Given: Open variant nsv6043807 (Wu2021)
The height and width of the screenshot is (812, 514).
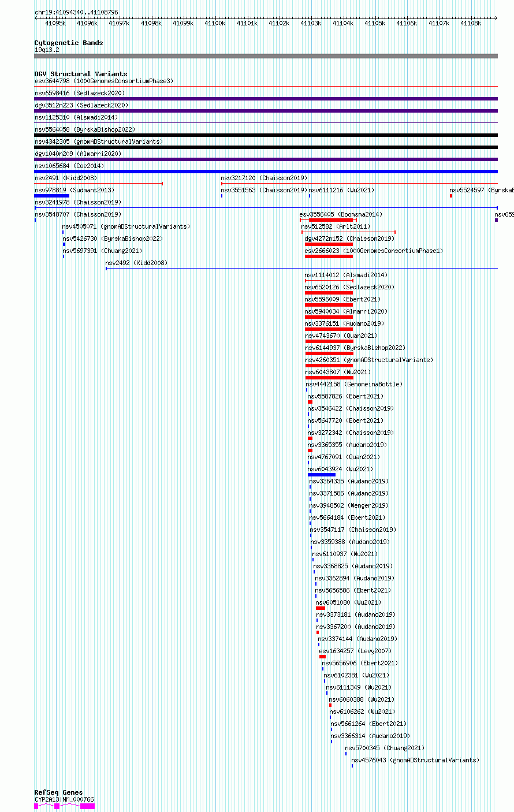Looking at the screenshot, I should click(338, 372).
